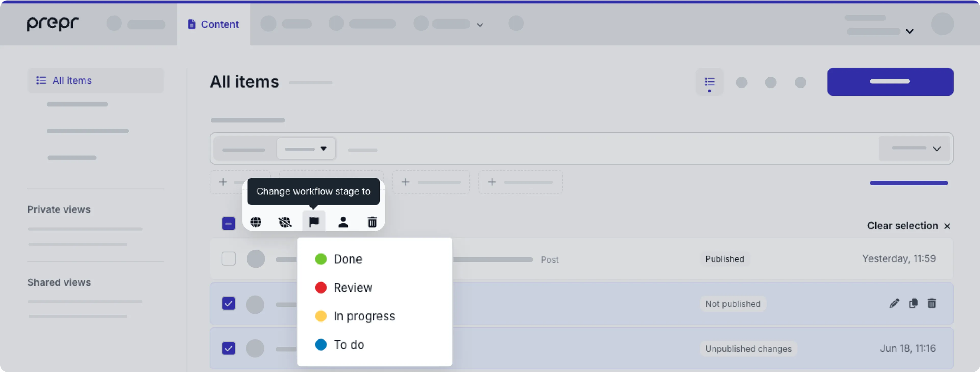Toggle the select-all minus checkbox
Screen dimensions: 980x372
228,223
